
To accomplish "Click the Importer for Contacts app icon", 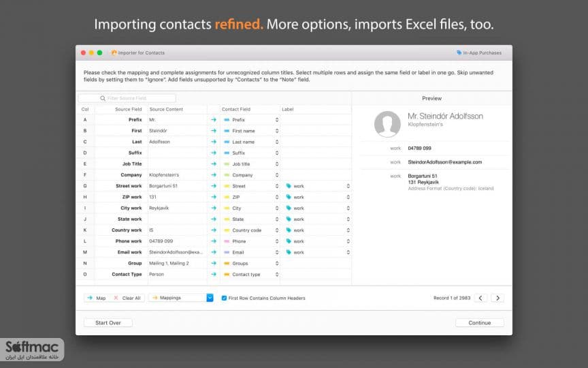I will tap(114, 53).
